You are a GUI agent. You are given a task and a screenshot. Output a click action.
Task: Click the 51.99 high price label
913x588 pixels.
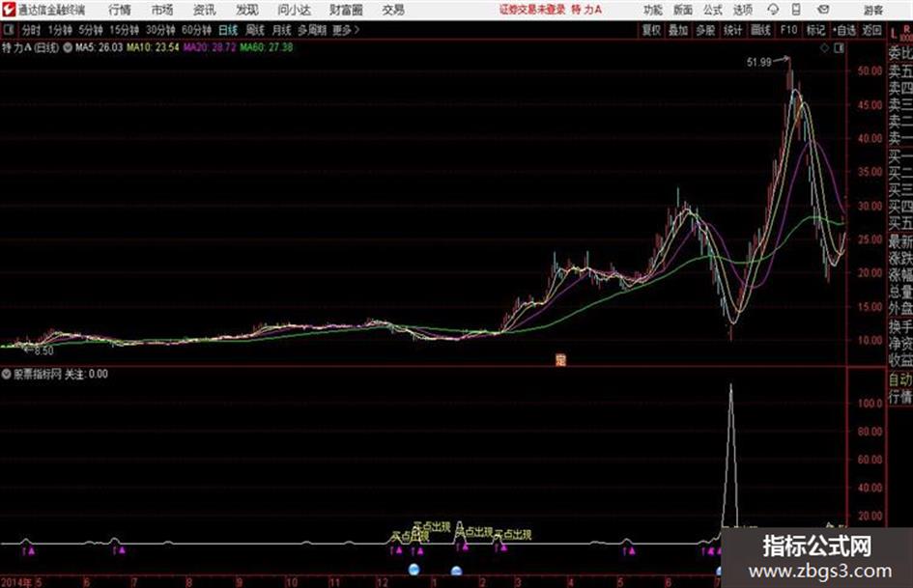click(758, 63)
